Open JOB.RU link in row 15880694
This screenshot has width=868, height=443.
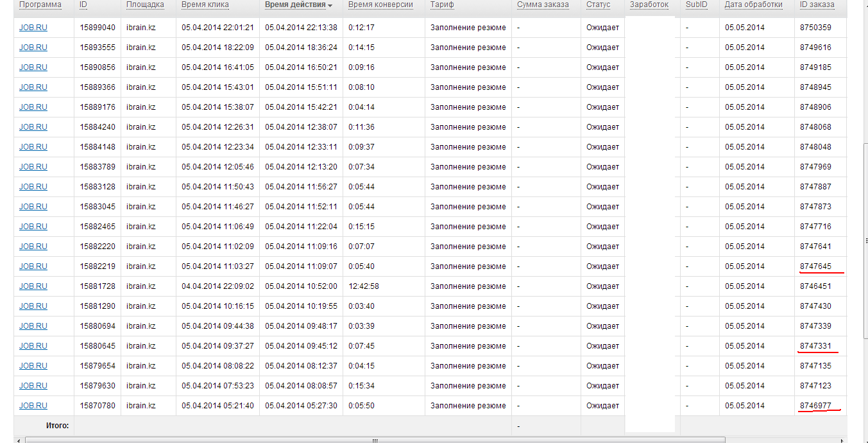tap(33, 326)
